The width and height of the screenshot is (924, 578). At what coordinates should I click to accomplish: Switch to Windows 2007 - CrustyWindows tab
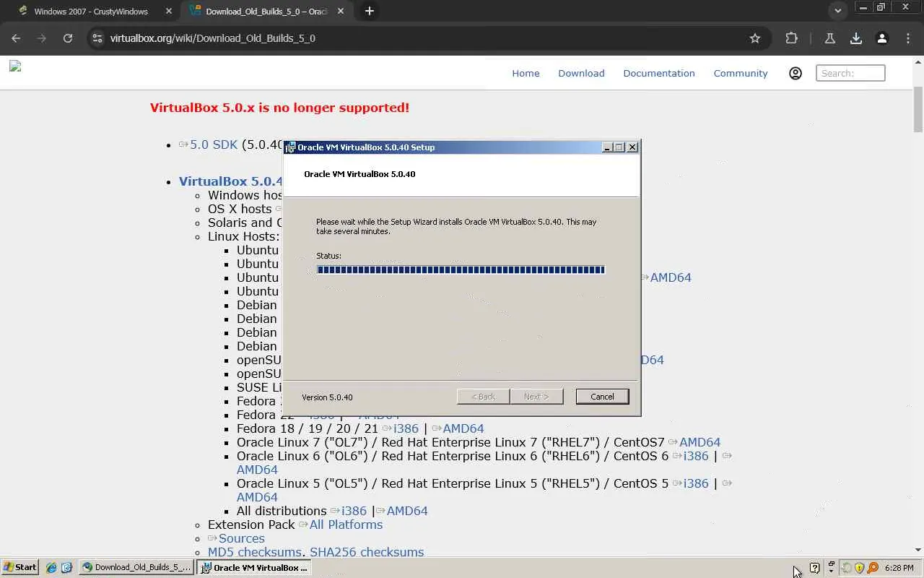click(91, 12)
